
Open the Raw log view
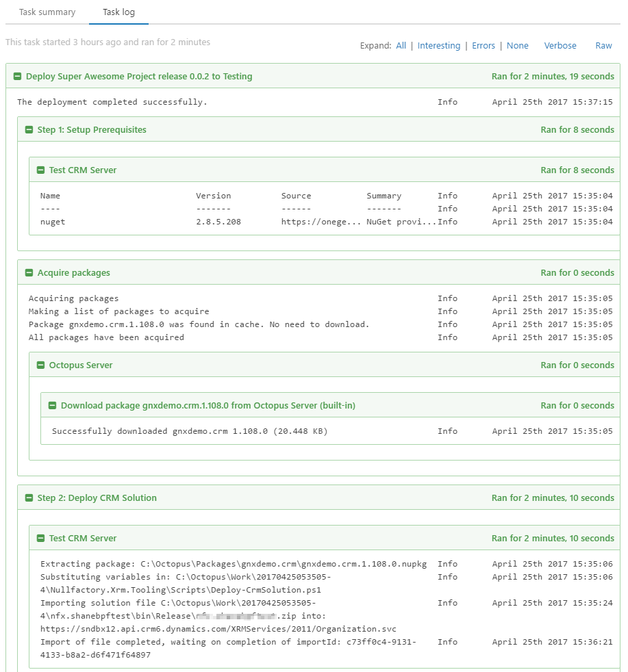click(603, 46)
